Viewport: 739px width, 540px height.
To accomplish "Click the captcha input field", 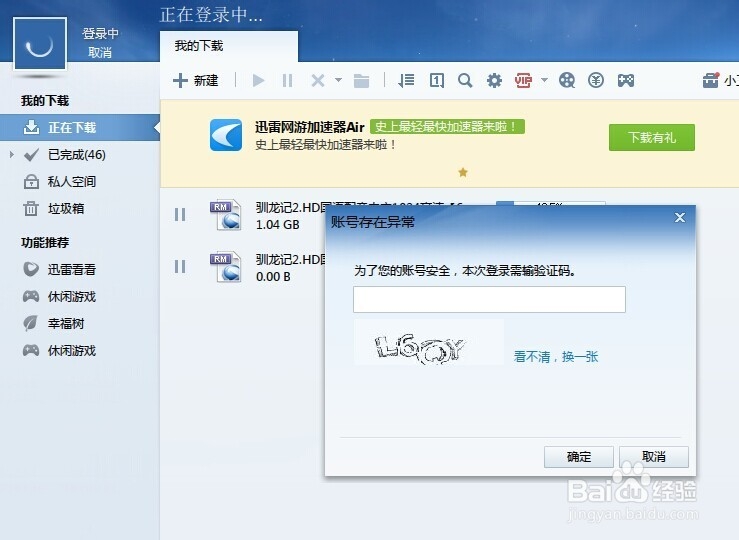I will point(489,299).
